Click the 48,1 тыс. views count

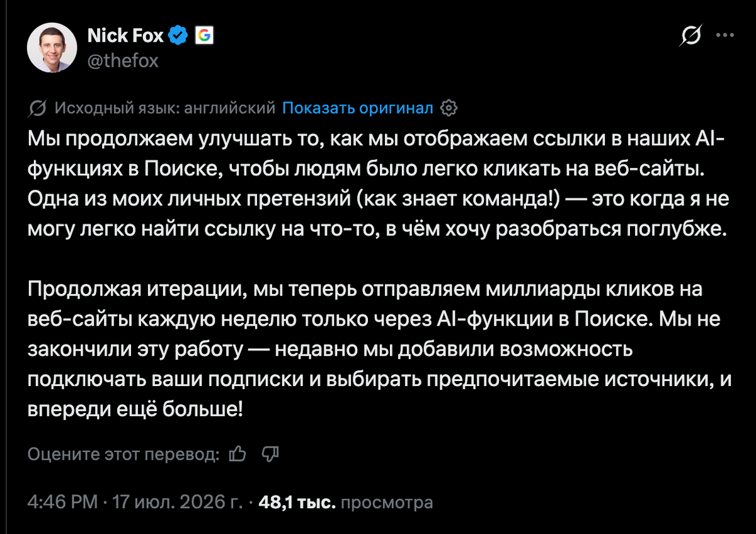coord(296,503)
